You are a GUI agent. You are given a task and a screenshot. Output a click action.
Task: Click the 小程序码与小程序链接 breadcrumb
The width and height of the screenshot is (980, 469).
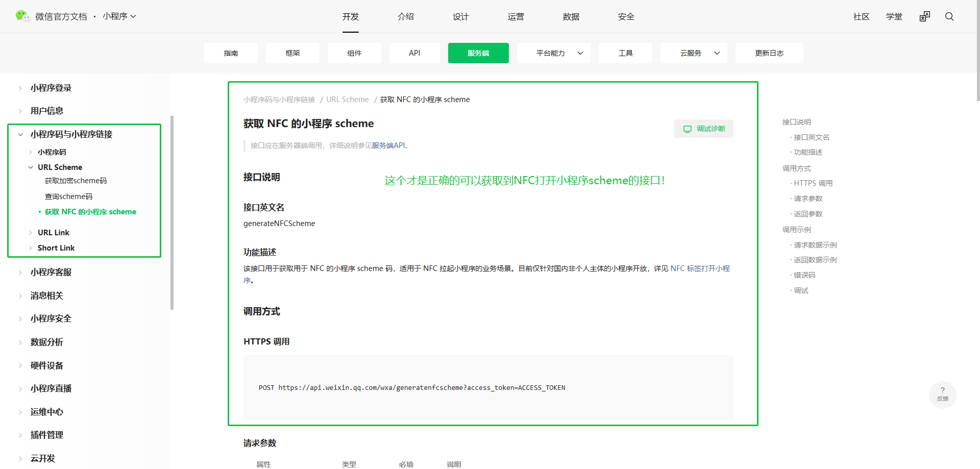point(279,100)
